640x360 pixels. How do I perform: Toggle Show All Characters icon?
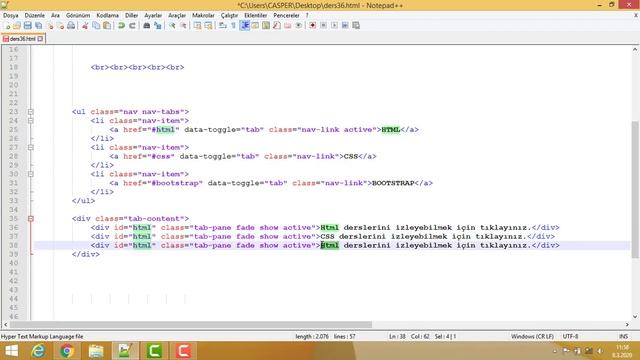pyautogui.click(x=233, y=25)
